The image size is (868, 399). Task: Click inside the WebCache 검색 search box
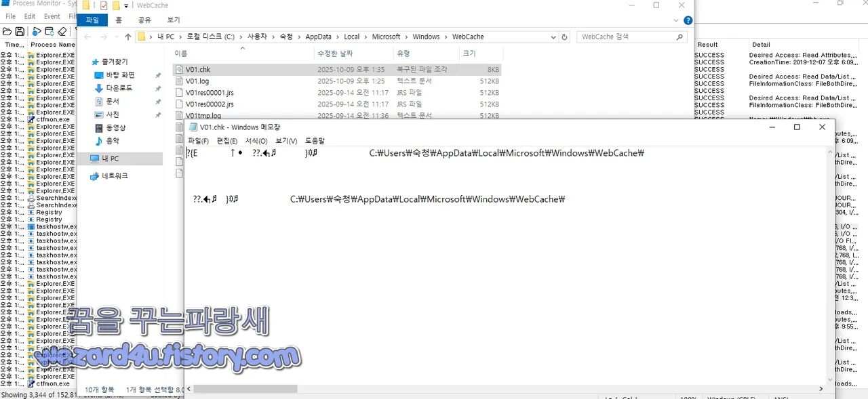(627, 37)
